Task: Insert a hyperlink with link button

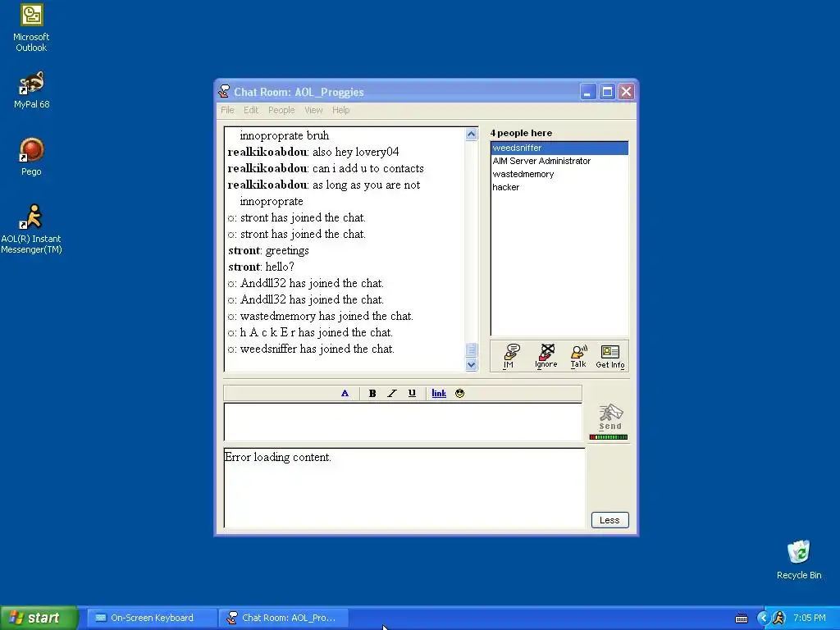Action: pyautogui.click(x=439, y=393)
